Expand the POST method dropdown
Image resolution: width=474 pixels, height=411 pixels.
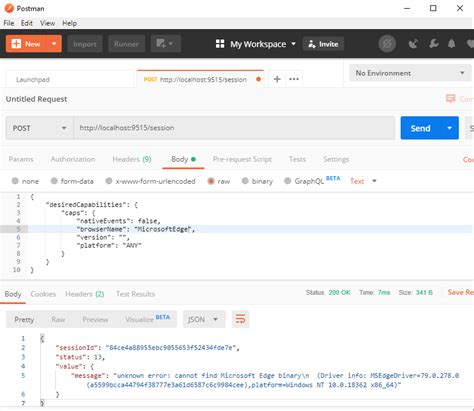tap(40, 128)
